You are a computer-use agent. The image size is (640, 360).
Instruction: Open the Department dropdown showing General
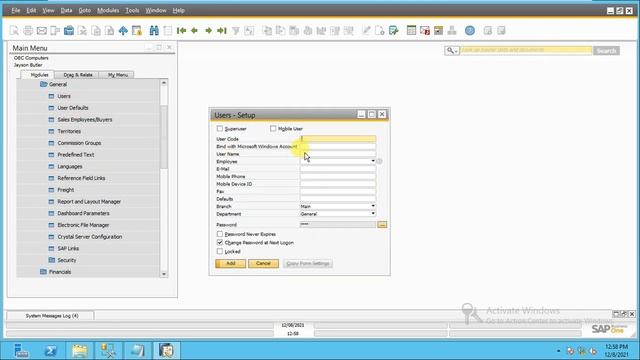pos(373,213)
